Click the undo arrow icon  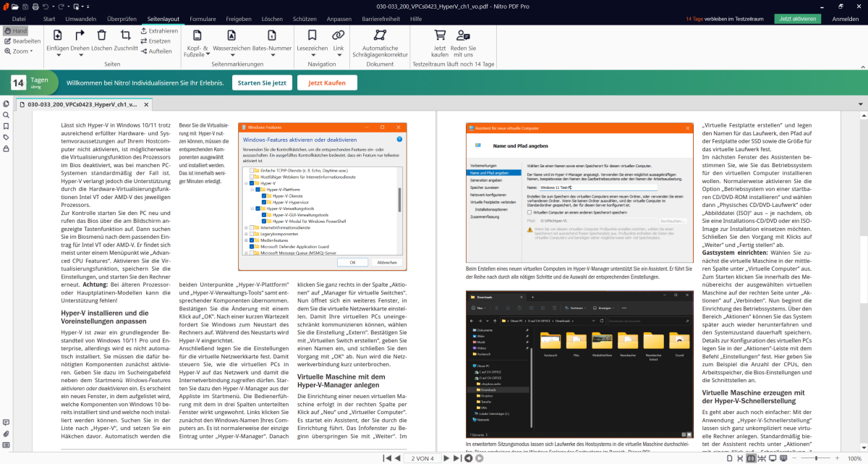click(x=46, y=7)
